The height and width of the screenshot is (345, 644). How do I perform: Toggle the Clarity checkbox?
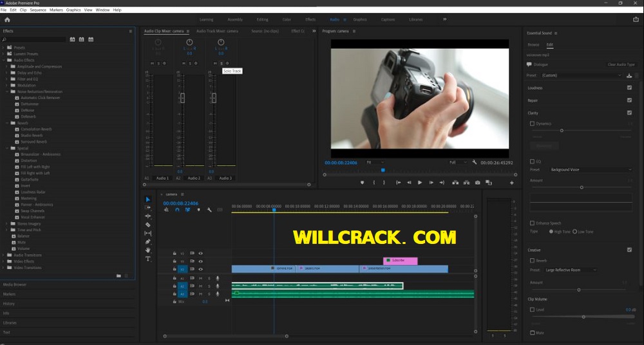point(629,113)
